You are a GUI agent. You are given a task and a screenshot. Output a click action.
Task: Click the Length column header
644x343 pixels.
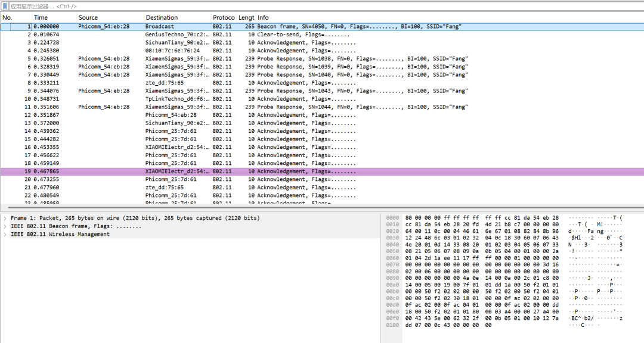pyautogui.click(x=246, y=18)
